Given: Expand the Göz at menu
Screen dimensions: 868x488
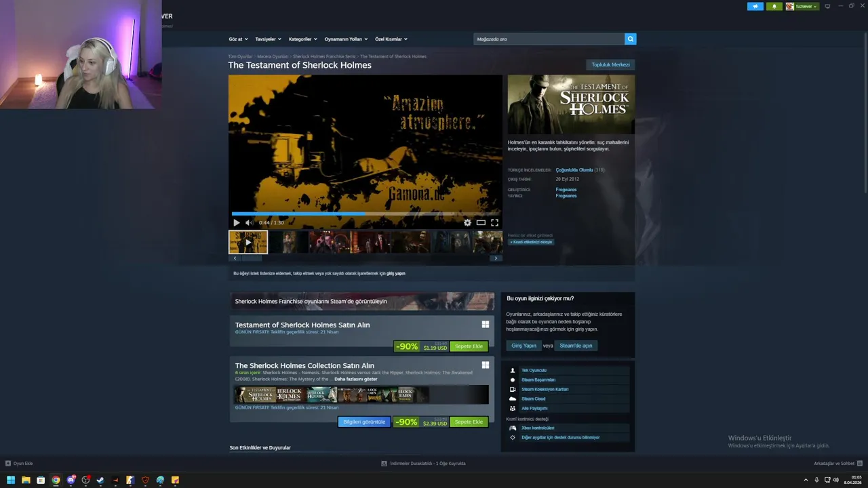Looking at the screenshot, I should [238, 39].
